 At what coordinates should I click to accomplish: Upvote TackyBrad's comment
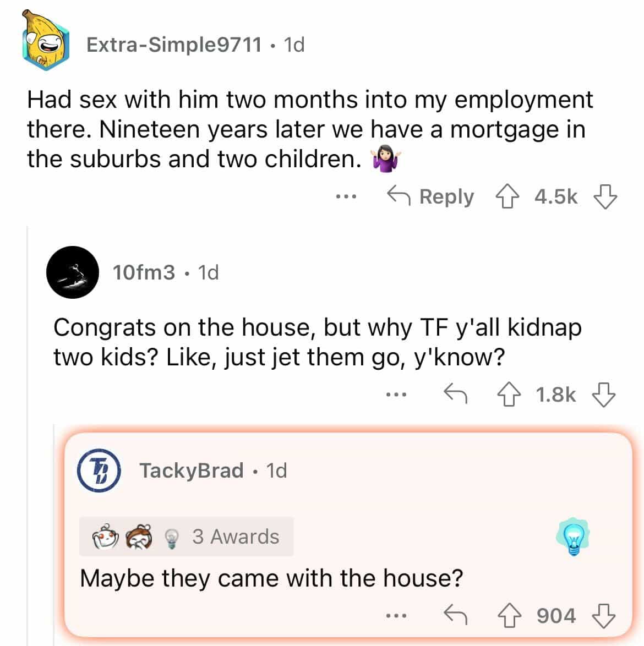509,615
